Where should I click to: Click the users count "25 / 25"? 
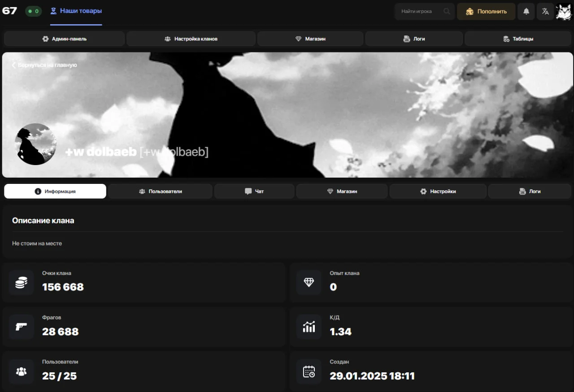coord(59,376)
